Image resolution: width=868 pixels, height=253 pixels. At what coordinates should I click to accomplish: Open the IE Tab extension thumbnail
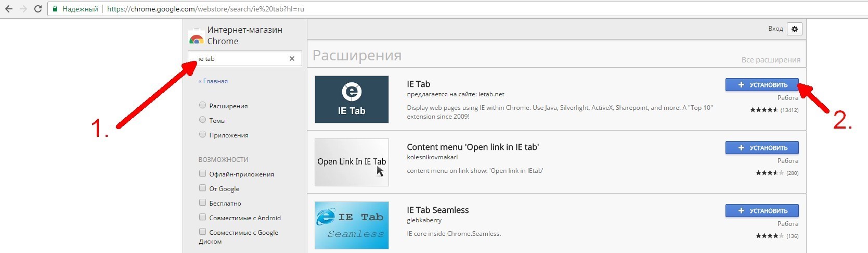point(352,99)
